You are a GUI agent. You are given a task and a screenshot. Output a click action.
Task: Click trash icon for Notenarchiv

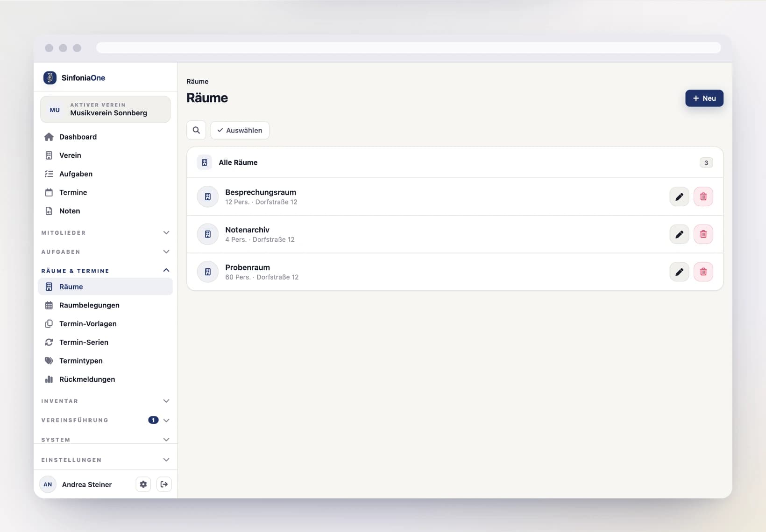coord(703,234)
